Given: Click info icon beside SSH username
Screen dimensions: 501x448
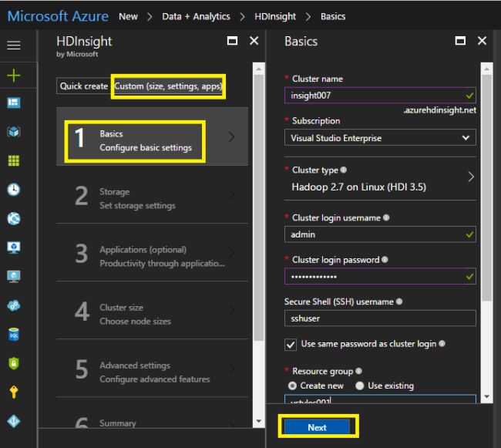Looking at the screenshot, I should (x=399, y=301).
